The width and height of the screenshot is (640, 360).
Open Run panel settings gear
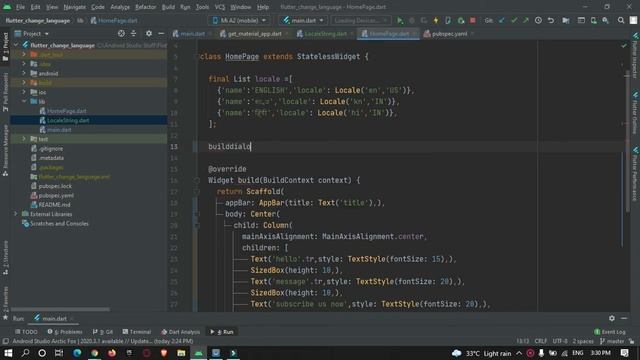tap(612, 318)
